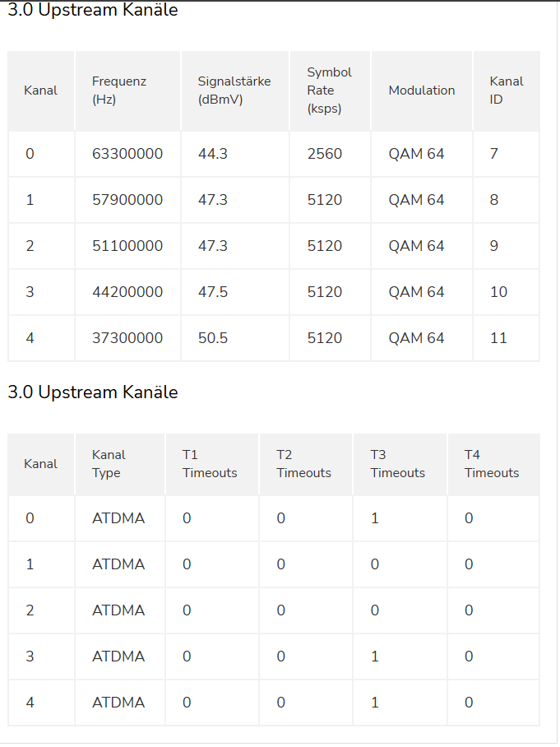This screenshot has width=560, height=747.
Task: Select the signal strength value 44.3
Action: coord(213,154)
